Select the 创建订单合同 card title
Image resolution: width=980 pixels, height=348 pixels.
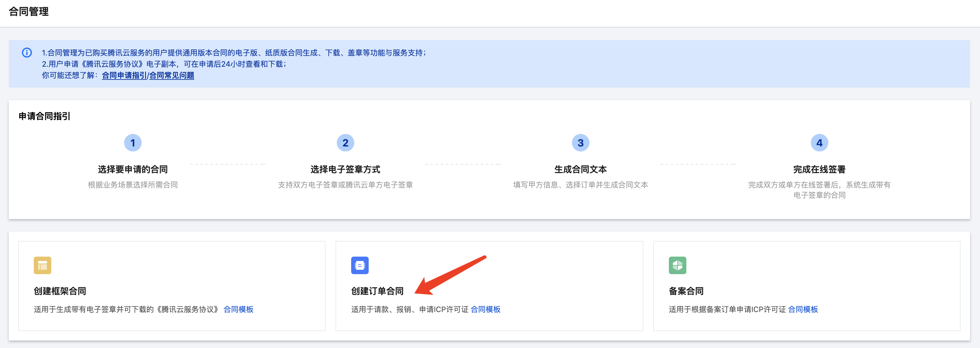377,291
